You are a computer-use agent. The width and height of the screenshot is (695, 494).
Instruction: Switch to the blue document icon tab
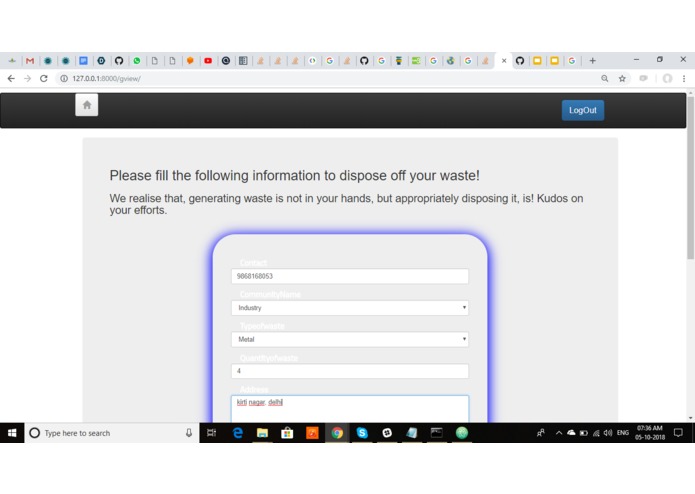point(83,61)
